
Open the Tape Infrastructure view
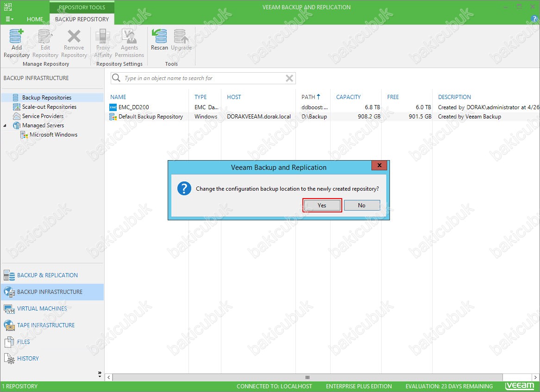(x=52, y=325)
